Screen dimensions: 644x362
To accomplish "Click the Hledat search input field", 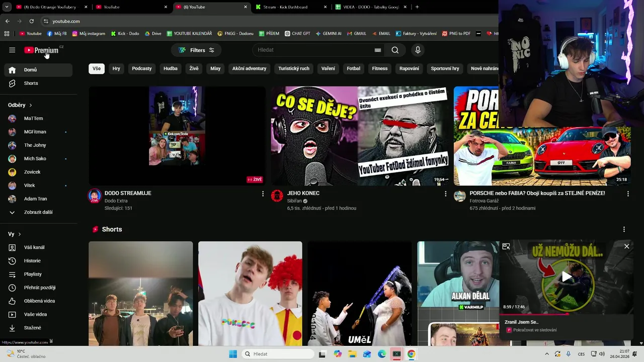I will pos(313,50).
